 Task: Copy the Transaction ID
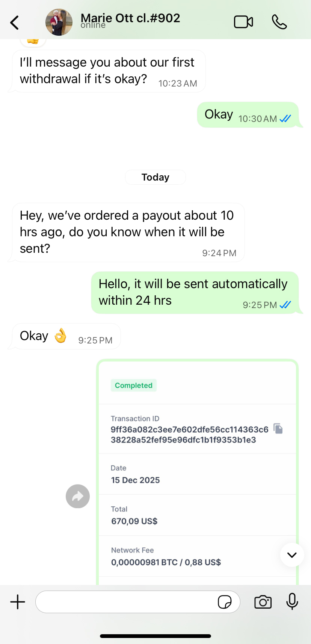pyautogui.click(x=278, y=428)
